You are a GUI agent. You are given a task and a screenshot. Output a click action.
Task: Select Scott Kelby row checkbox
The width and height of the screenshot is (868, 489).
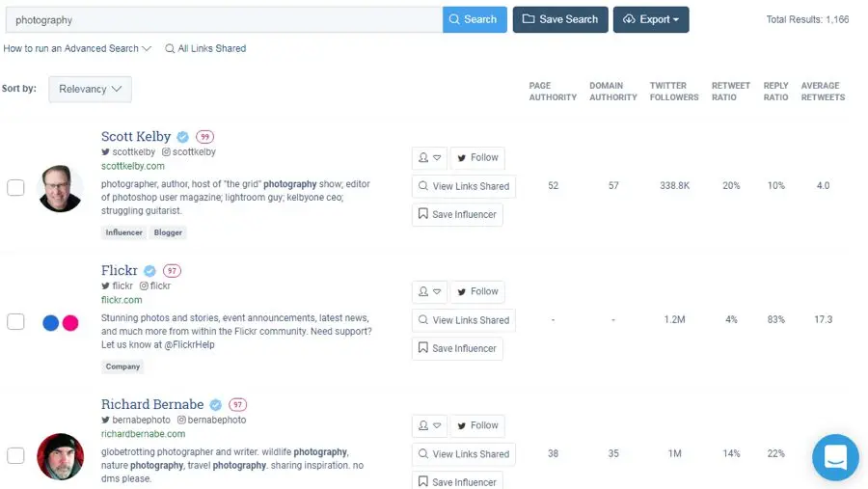[x=15, y=188]
